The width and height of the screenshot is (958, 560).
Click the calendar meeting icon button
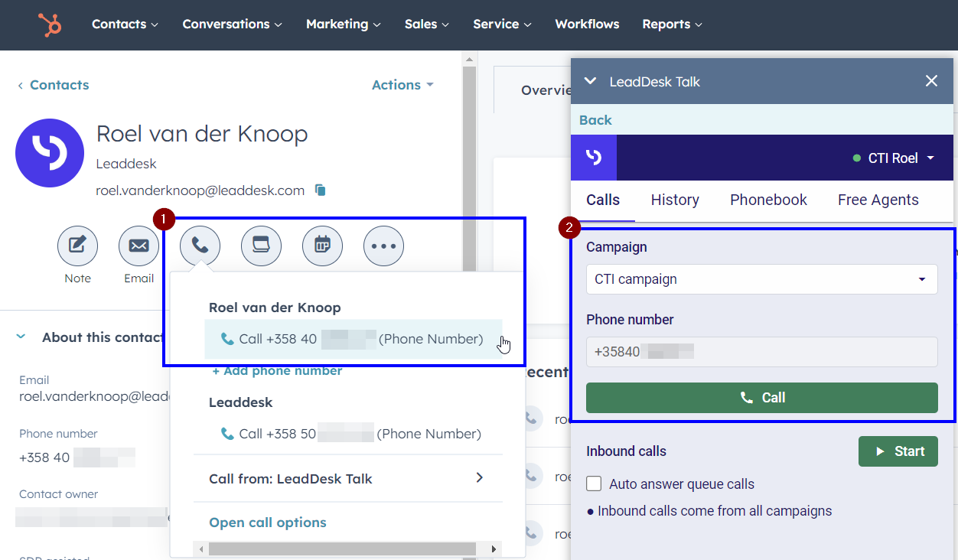pyautogui.click(x=322, y=246)
